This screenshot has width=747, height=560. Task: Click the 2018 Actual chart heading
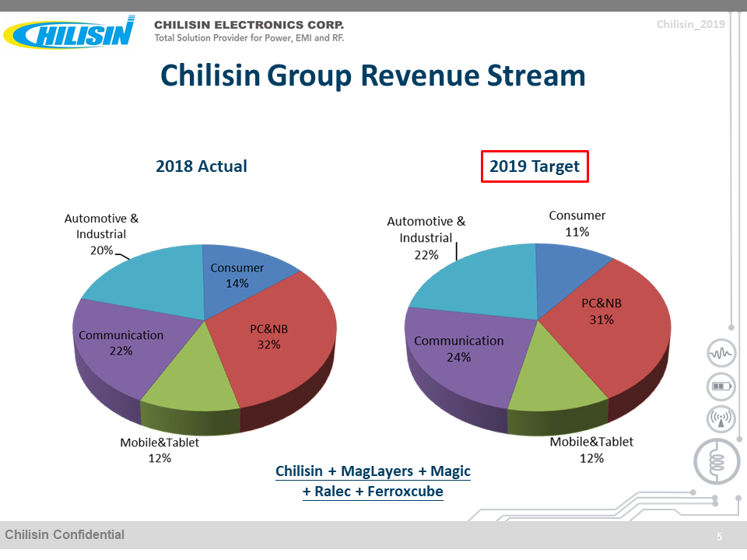click(202, 166)
